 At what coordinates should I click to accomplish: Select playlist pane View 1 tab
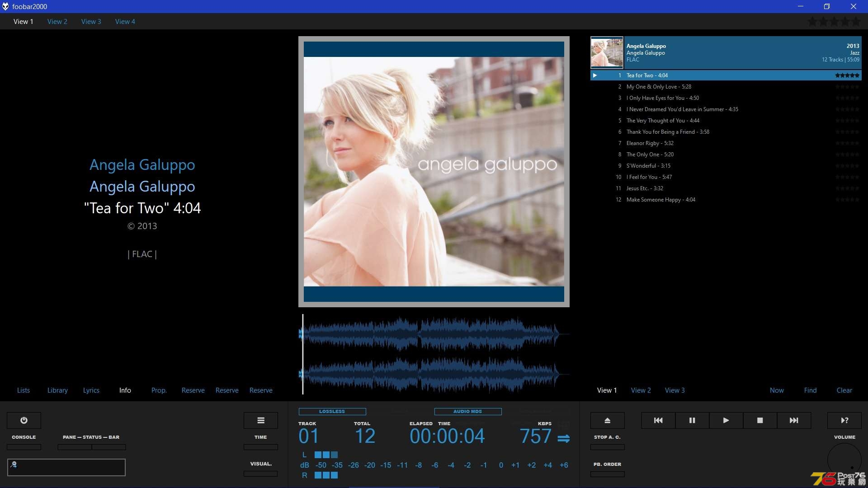[607, 390]
